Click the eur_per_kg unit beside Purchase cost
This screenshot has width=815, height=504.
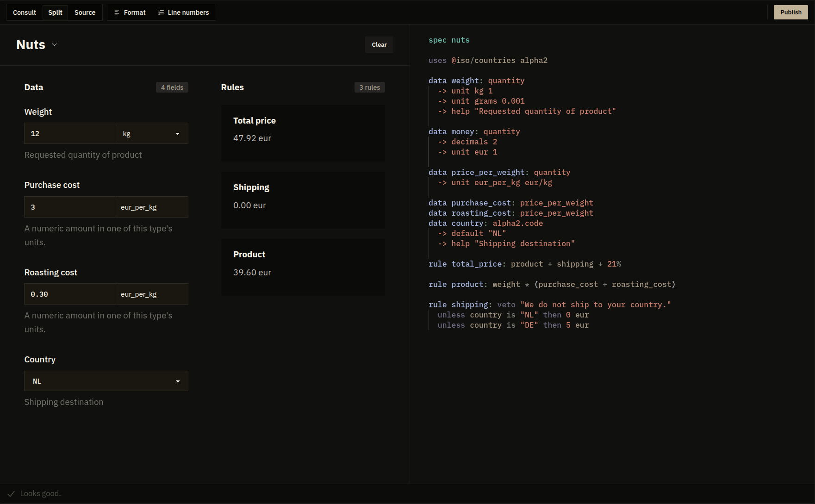151,207
